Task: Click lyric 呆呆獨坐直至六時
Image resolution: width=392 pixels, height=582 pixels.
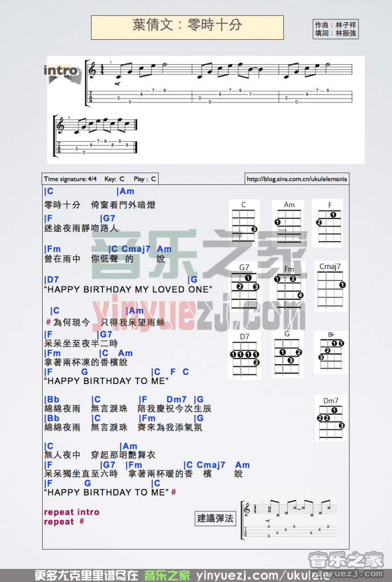Action: coord(81,473)
